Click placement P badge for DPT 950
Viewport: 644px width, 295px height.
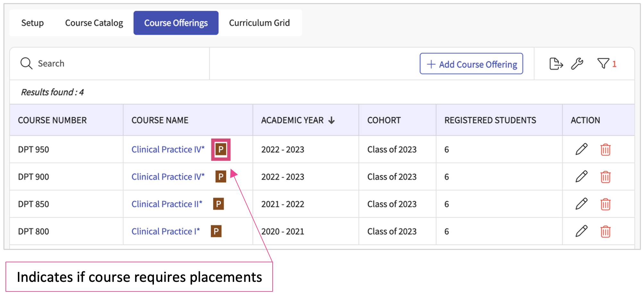[221, 149]
